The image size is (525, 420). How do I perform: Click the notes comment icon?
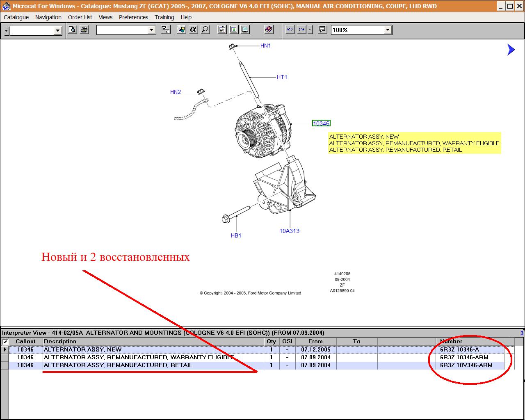(x=322, y=30)
